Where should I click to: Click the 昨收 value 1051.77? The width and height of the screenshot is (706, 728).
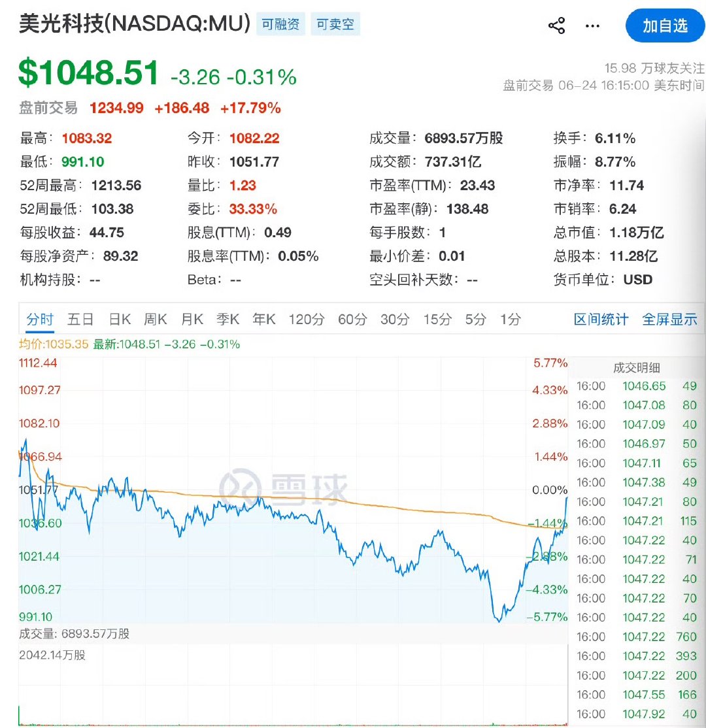click(254, 162)
